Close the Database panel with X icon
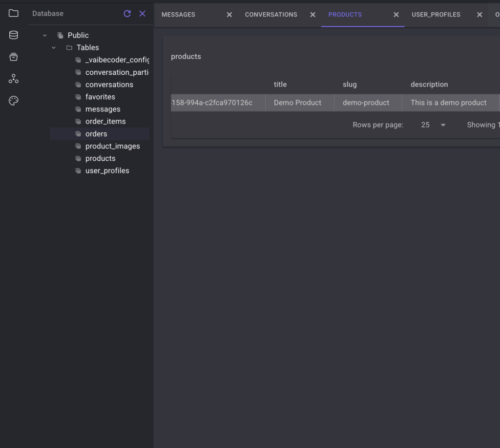Screen dimensions: 500x448 coord(142,14)
